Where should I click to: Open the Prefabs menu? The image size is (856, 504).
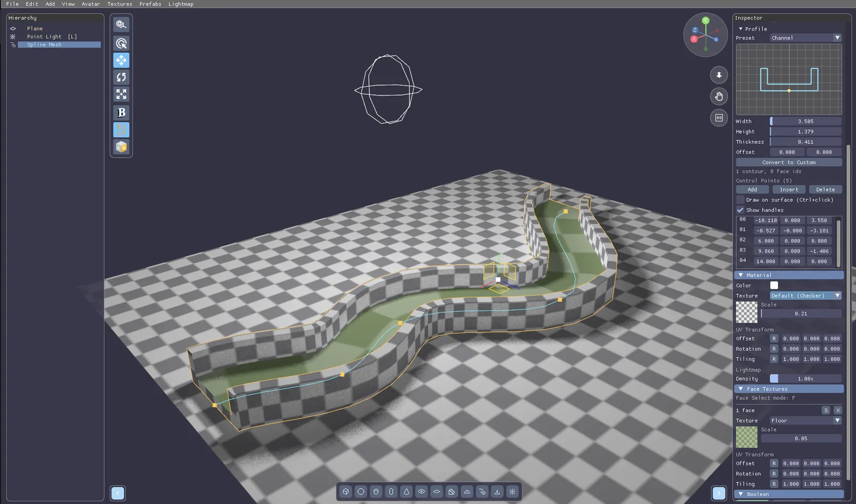click(150, 4)
